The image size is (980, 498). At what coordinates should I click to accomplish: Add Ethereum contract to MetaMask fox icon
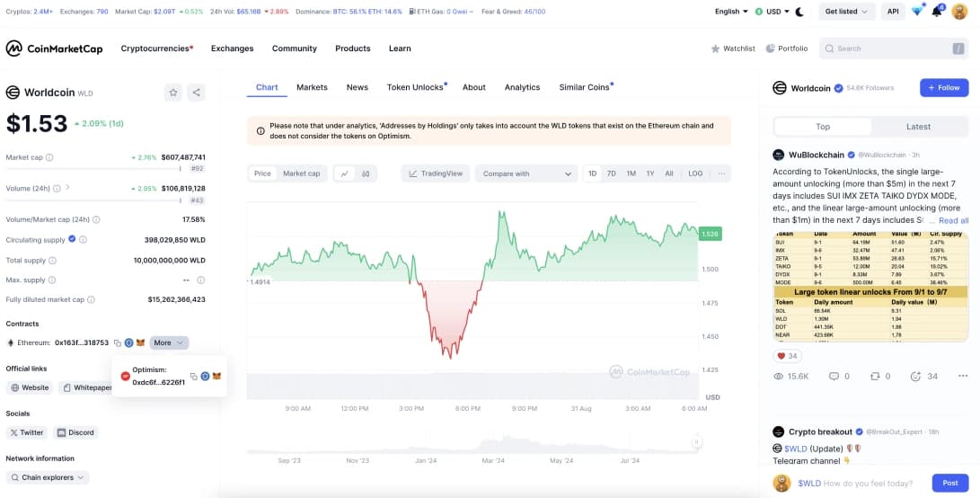(x=141, y=342)
